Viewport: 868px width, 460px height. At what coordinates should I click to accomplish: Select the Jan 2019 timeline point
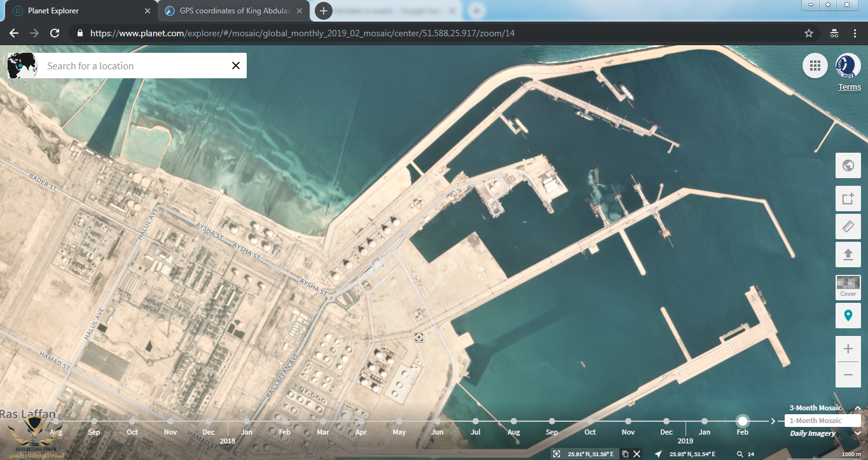pos(705,421)
